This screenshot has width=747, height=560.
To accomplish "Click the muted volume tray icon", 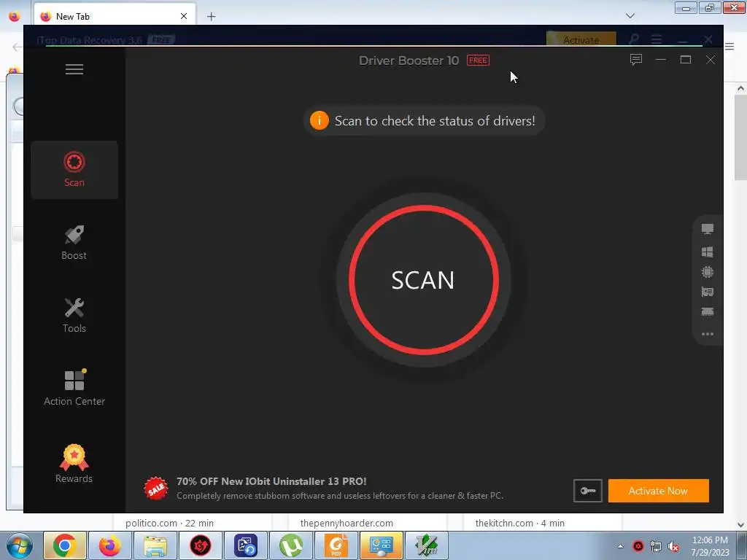I will point(673,546).
